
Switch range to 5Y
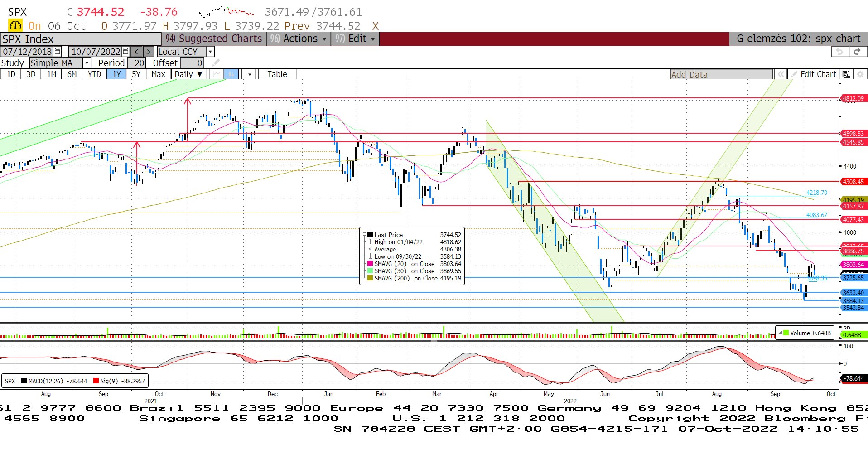click(x=136, y=74)
